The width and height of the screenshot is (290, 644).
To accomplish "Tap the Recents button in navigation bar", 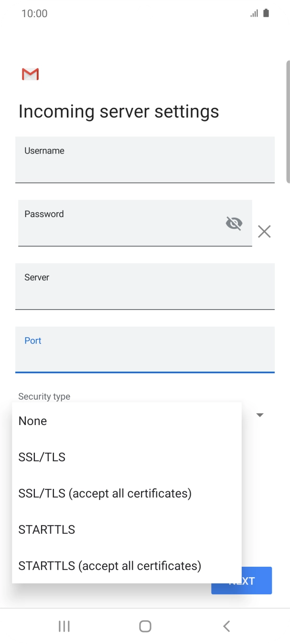I will 64,626.
